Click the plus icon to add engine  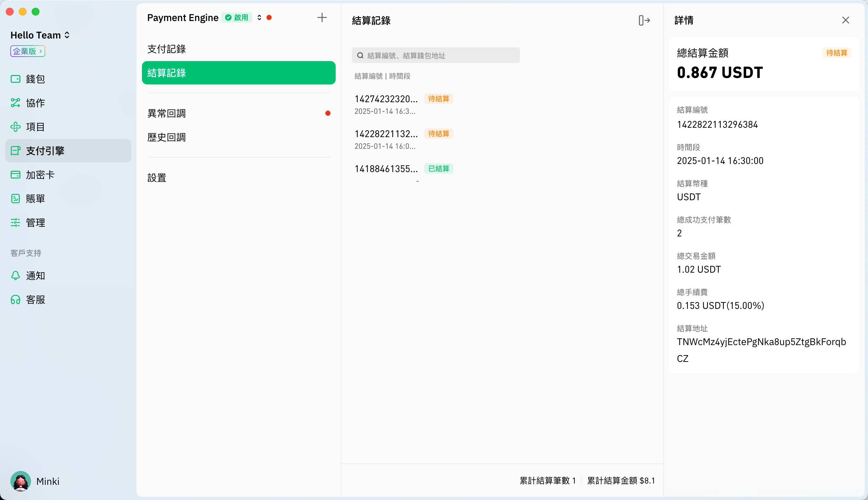tap(322, 17)
